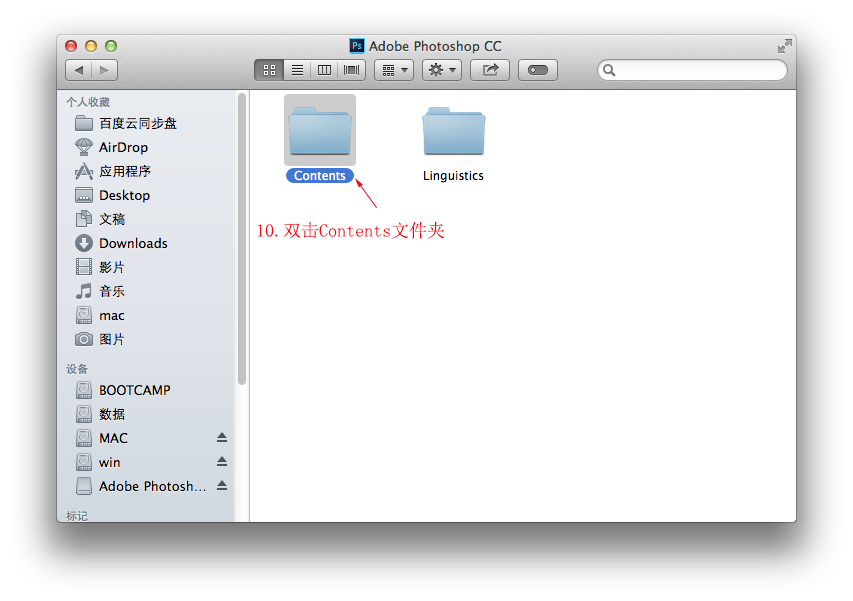Click the Contents folder name label

(x=320, y=176)
